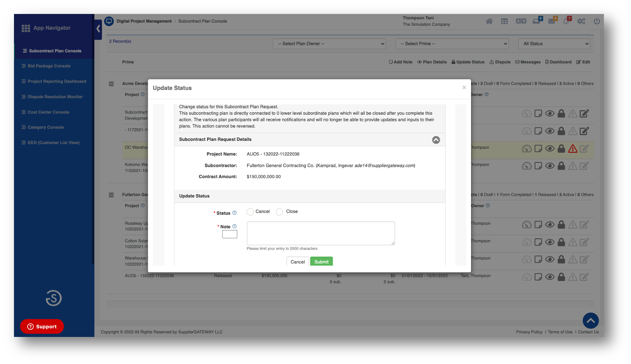Open the All Status filter dropdown
631x364 pixels.
tap(554, 44)
